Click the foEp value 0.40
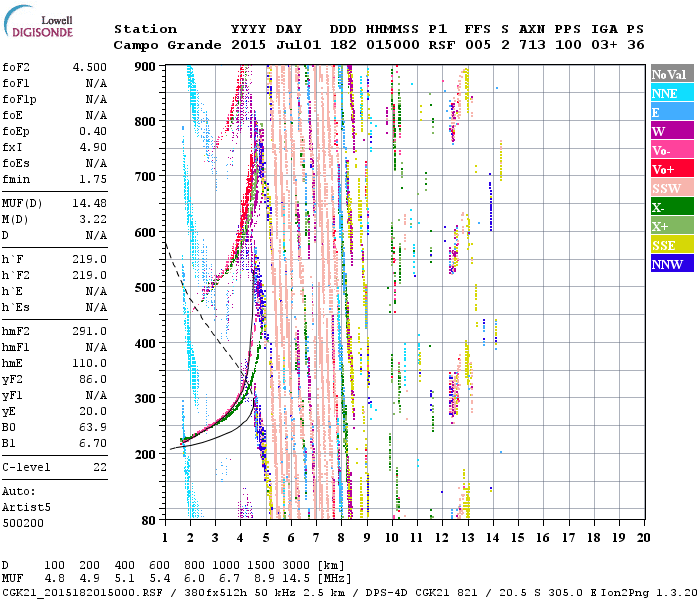Viewport: 700px width, 600px height. (x=93, y=131)
